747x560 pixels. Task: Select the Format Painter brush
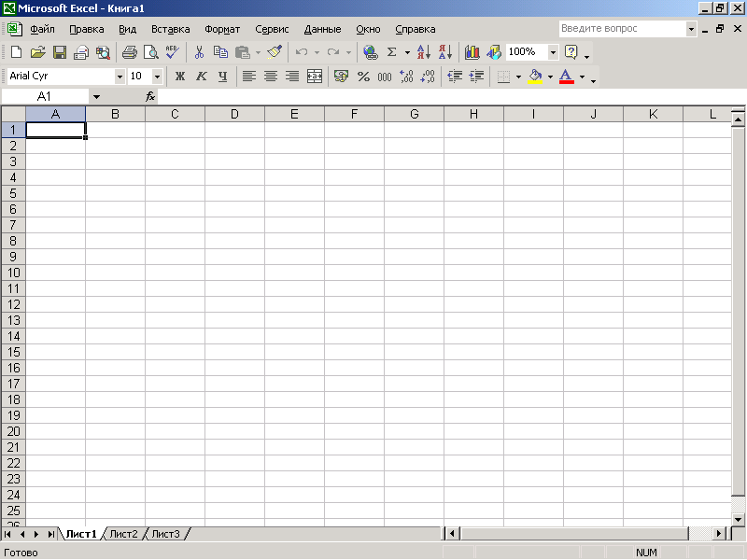pyautogui.click(x=275, y=52)
